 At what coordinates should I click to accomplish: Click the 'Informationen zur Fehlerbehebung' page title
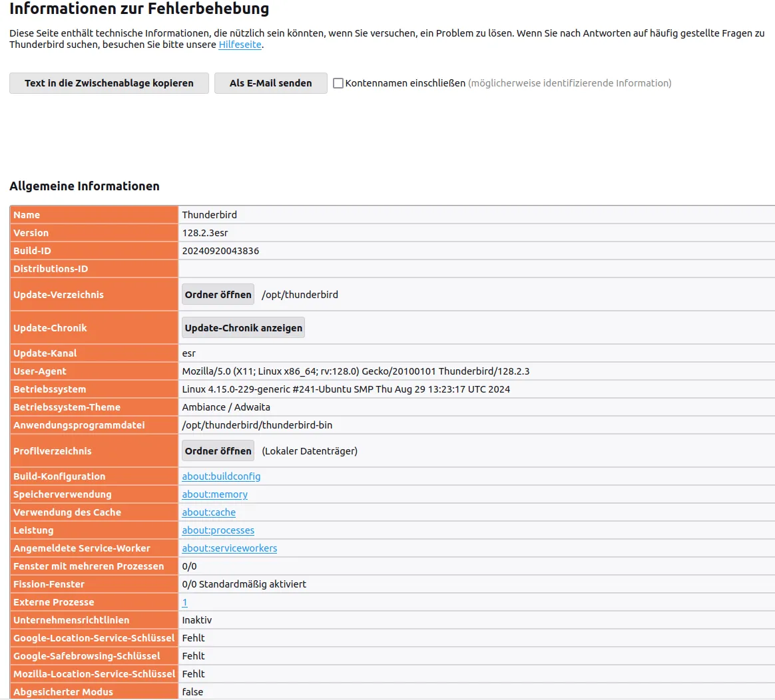pos(139,9)
